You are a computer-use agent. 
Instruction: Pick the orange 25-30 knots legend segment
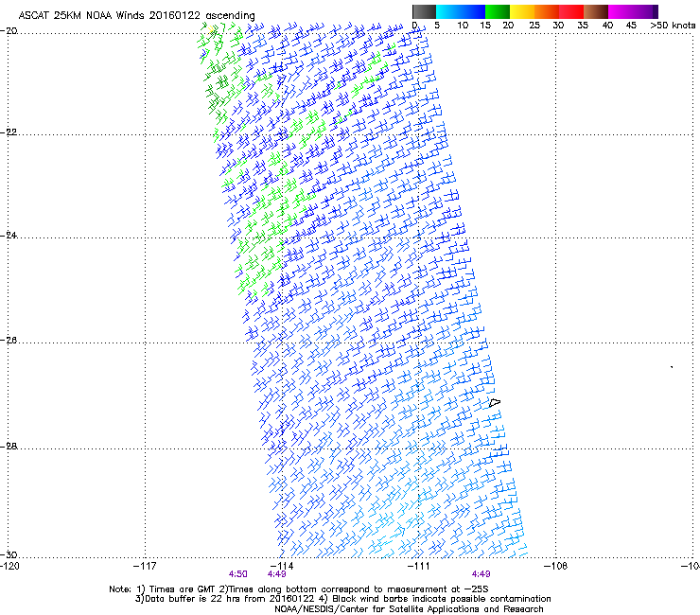coord(547,11)
